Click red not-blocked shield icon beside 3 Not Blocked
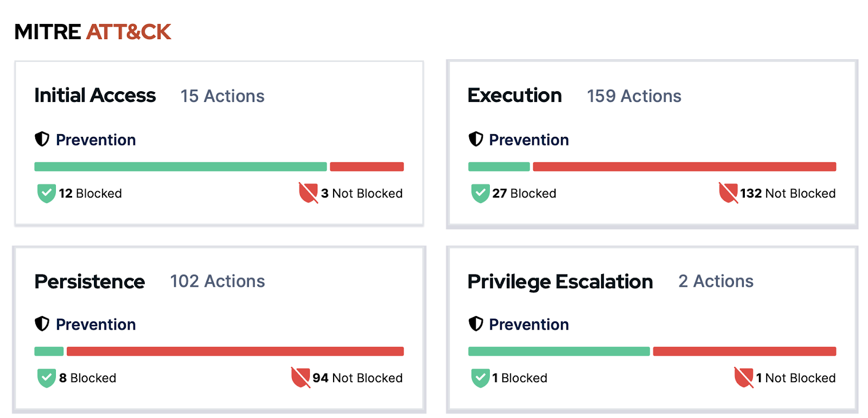The height and width of the screenshot is (418, 868). tap(308, 193)
